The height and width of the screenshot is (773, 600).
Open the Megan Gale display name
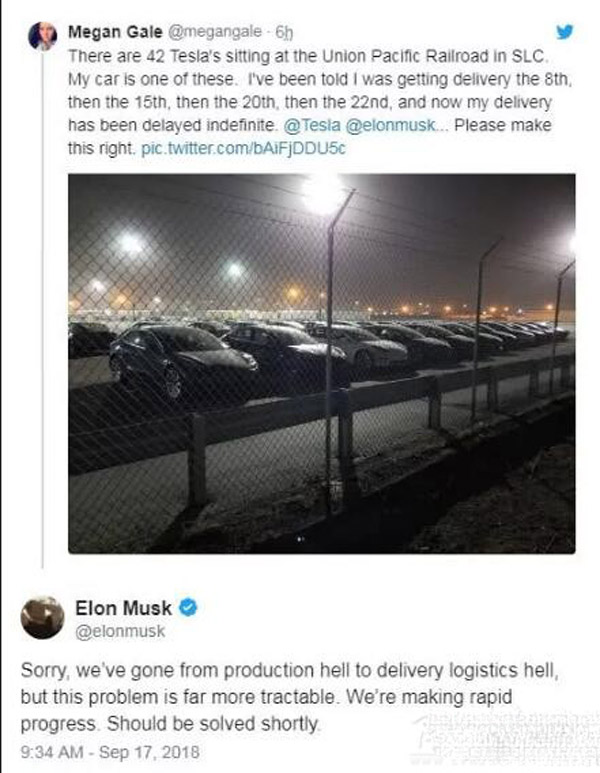108,32
